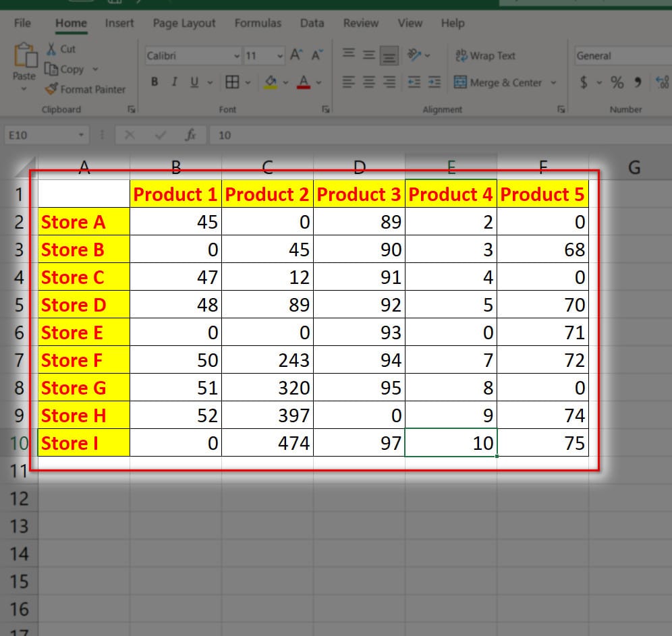Expand the Merge & Center dropdown arrow
672x636 pixels.
point(554,83)
